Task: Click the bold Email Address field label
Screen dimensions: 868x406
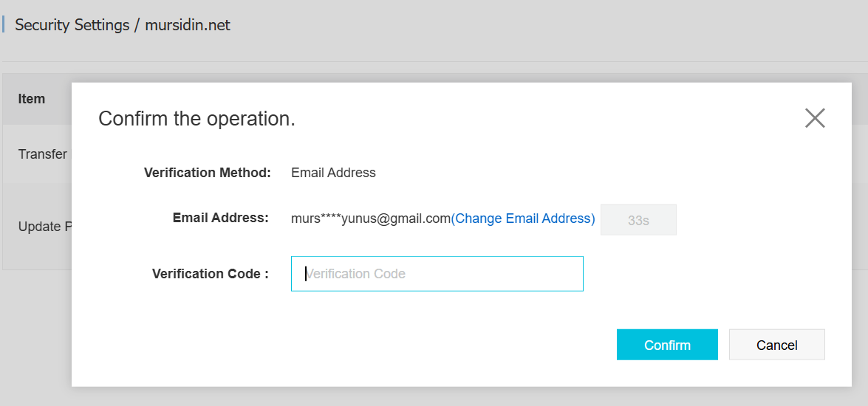Action: pyautogui.click(x=220, y=218)
